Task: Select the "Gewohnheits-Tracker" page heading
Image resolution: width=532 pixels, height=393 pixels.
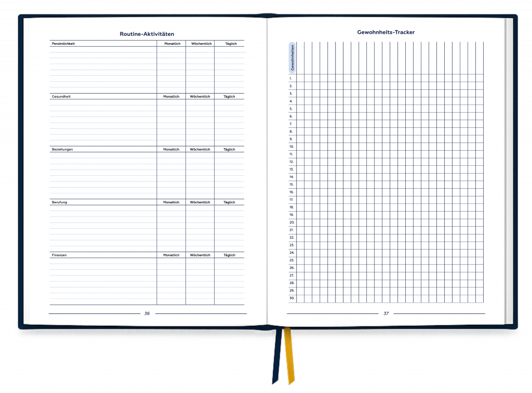Action: tap(385, 32)
